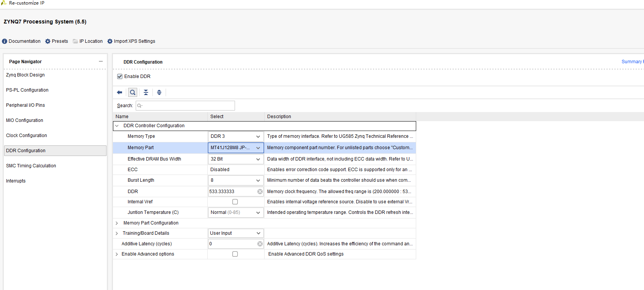Viewport: 644px width, 290px height.
Task: Open the Junction Temperature dropdown
Action: (236, 212)
